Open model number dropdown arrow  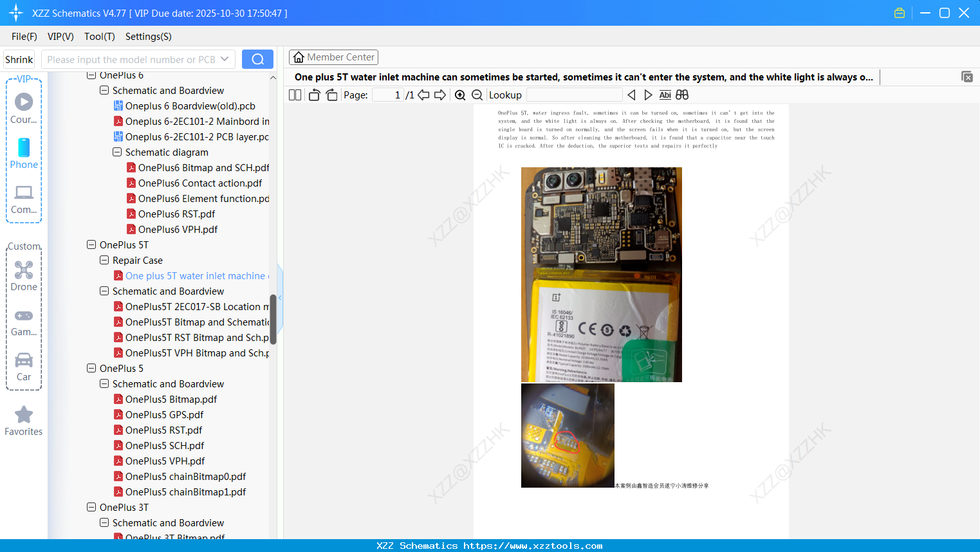point(225,59)
